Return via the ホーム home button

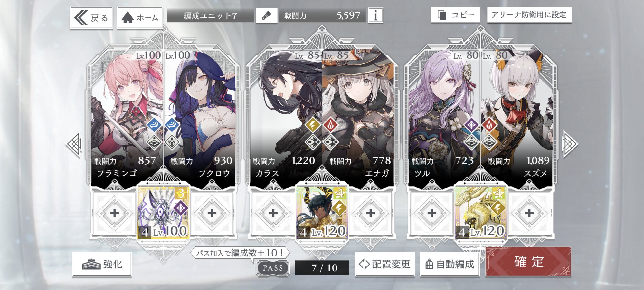click(140, 17)
